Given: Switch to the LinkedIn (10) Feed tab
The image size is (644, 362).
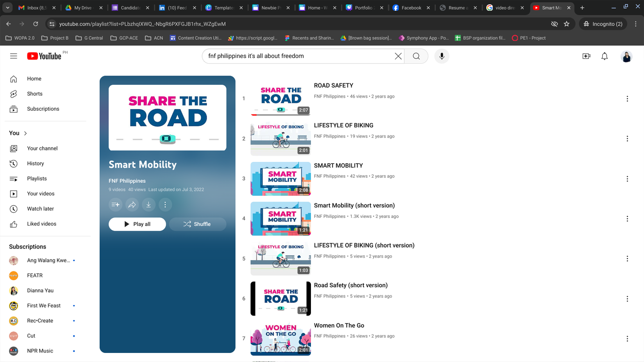Looking at the screenshot, I should click(x=177, y=8).
